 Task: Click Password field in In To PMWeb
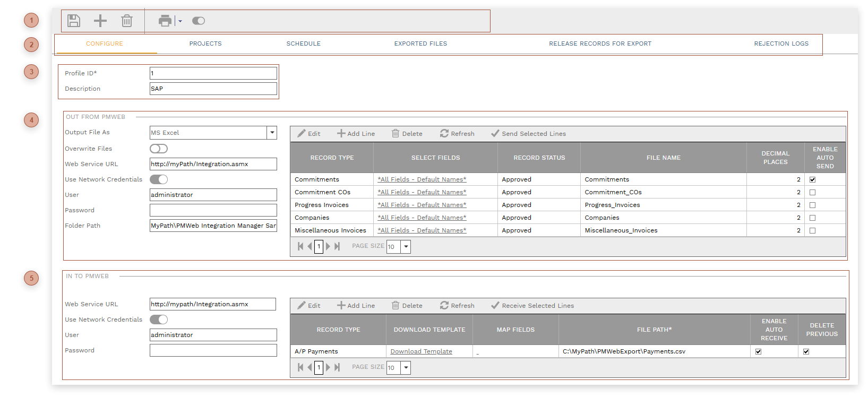213,350
